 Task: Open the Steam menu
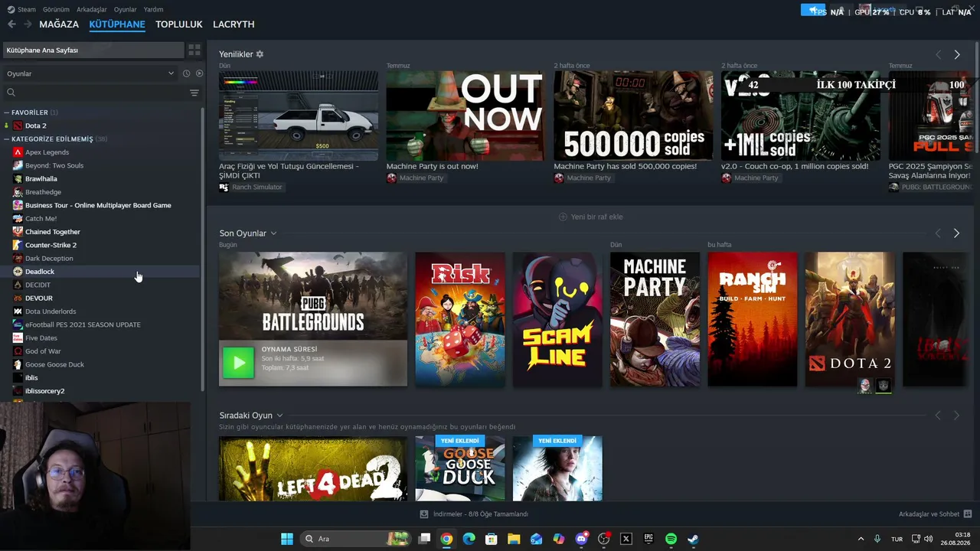(x=27, y=9)
